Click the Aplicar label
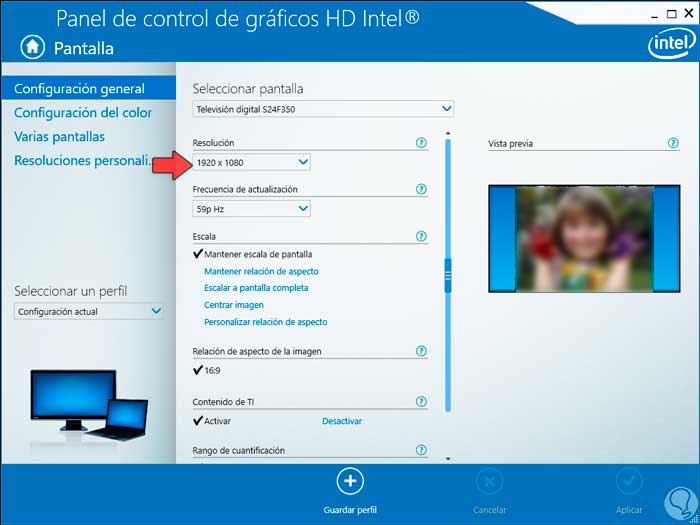700x525 pixels. pos(629,510)
